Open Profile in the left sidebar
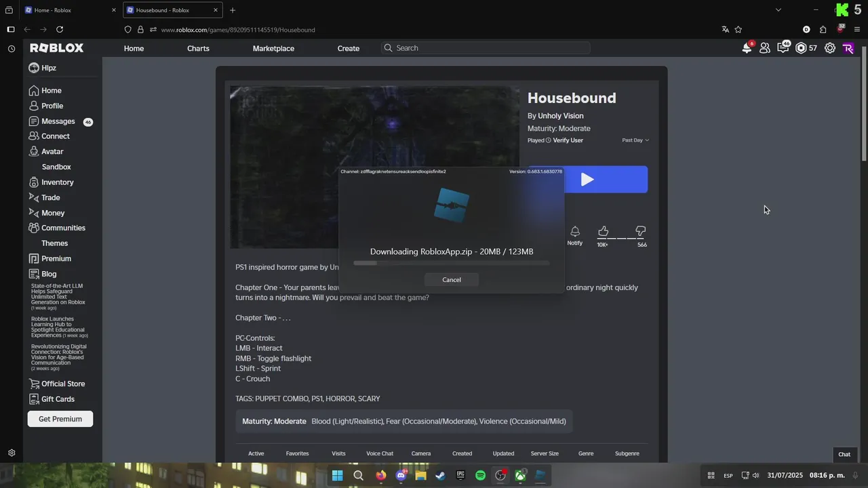This screenshot has height=488, width=868. coord(52,106)
